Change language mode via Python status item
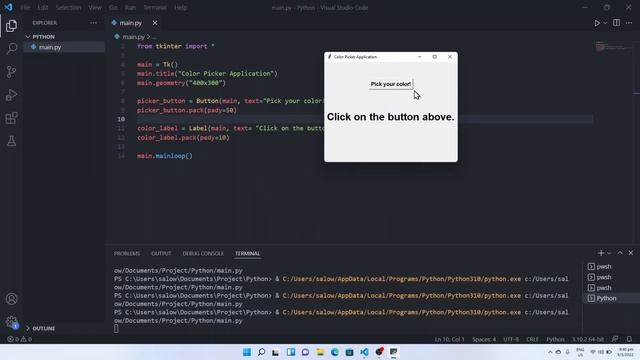 (x=555, y=339)
